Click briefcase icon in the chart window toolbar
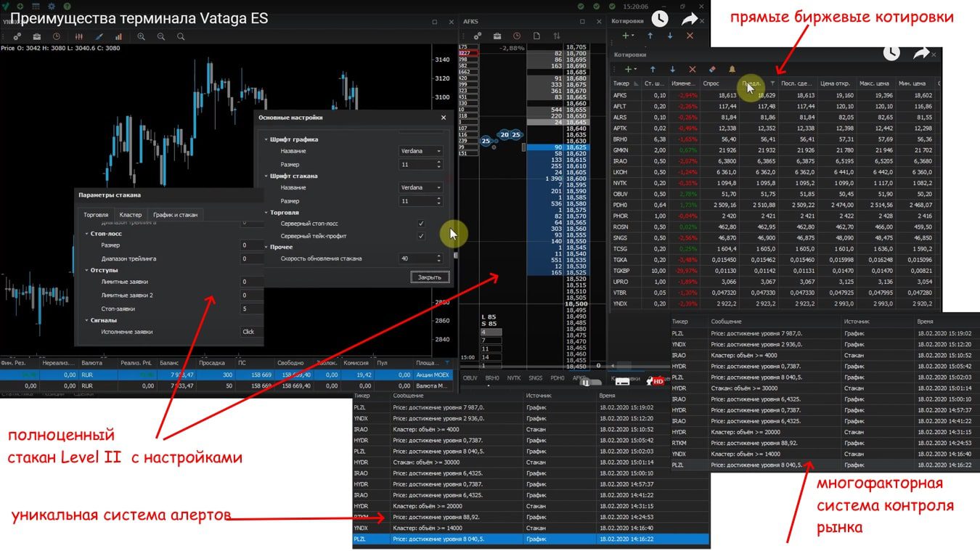This screenshot has width=980, height=551. [x=36, y=36]
